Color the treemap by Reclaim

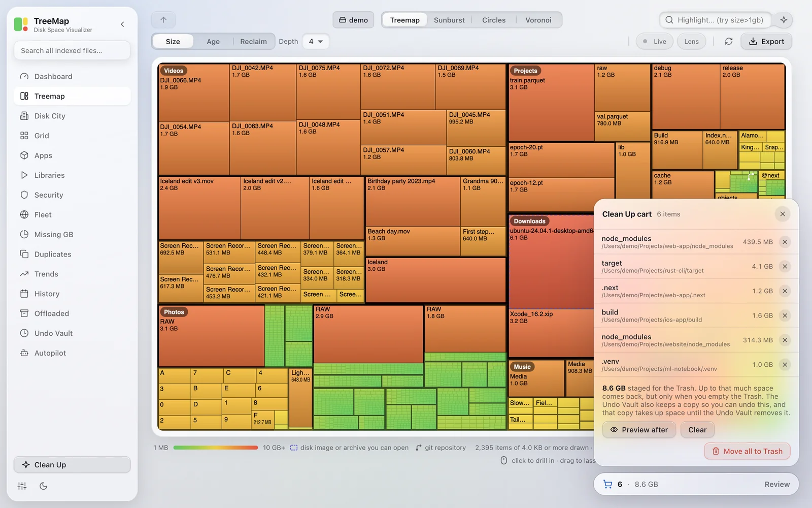coord(253,41)
